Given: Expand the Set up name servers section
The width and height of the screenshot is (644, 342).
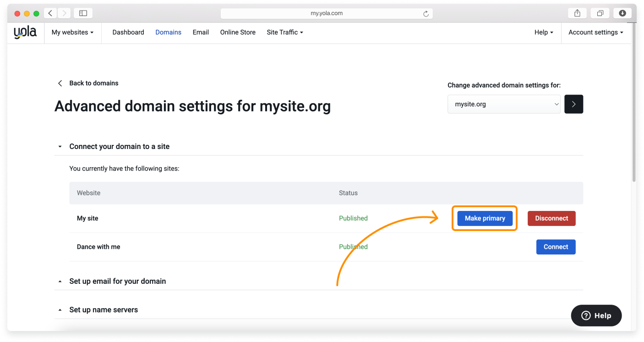Looking at the screenshot, I should click(60, 309).
